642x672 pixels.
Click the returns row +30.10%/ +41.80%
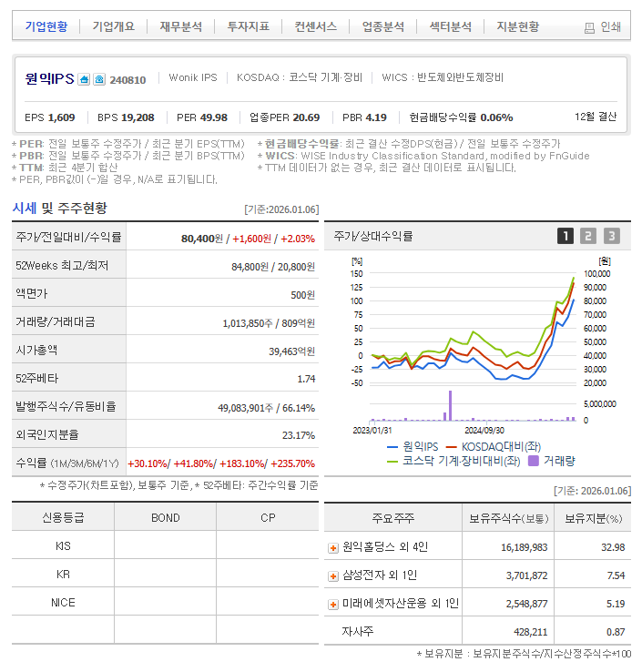[221, 463]
